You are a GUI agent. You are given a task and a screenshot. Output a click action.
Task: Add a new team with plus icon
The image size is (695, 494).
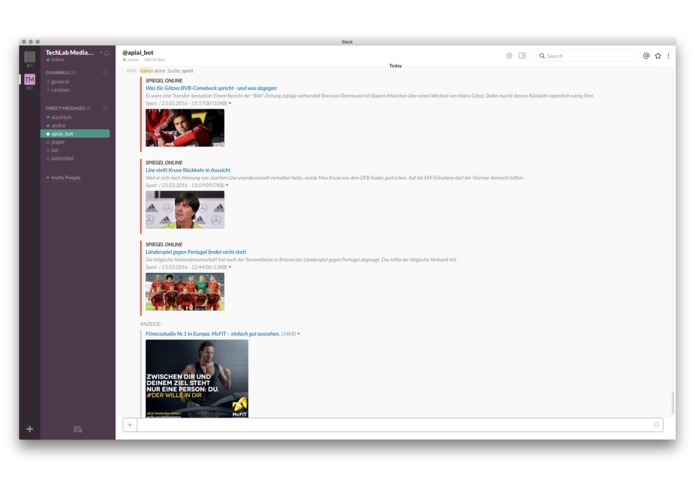pos(30,429)
